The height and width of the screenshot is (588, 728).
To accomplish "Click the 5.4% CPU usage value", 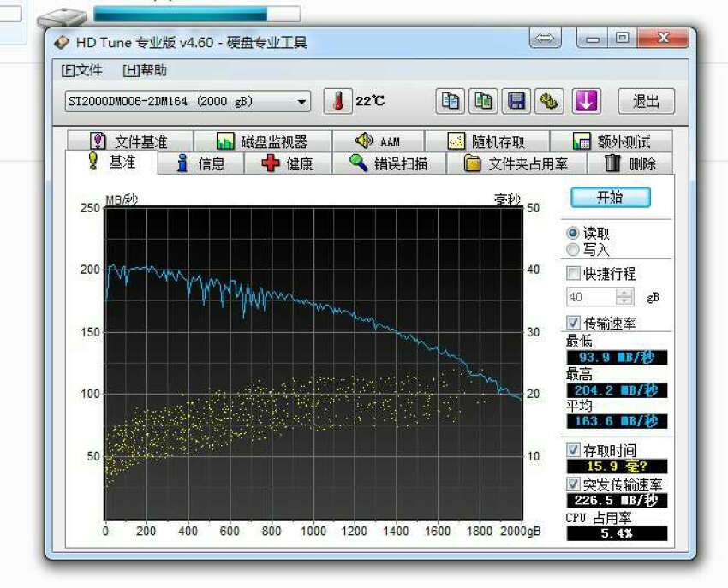I will tap(617, 533).
